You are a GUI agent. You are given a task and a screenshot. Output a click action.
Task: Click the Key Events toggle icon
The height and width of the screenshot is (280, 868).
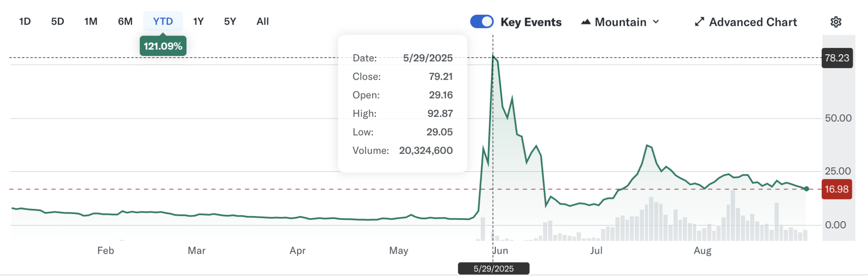tap(482, 21)
